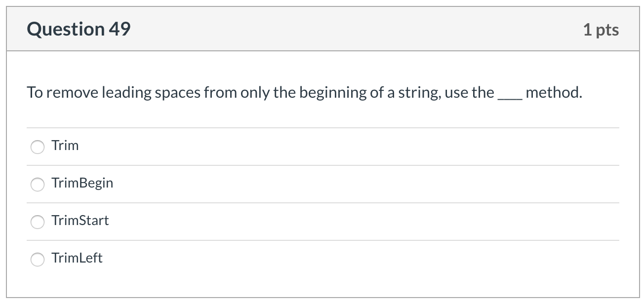The image size is (644, 303).
Task: Click the 1 pts label
Action: 602,30
